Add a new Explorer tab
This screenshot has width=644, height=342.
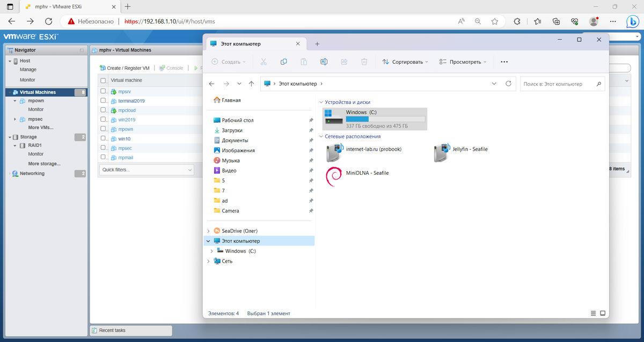[317, 43]
